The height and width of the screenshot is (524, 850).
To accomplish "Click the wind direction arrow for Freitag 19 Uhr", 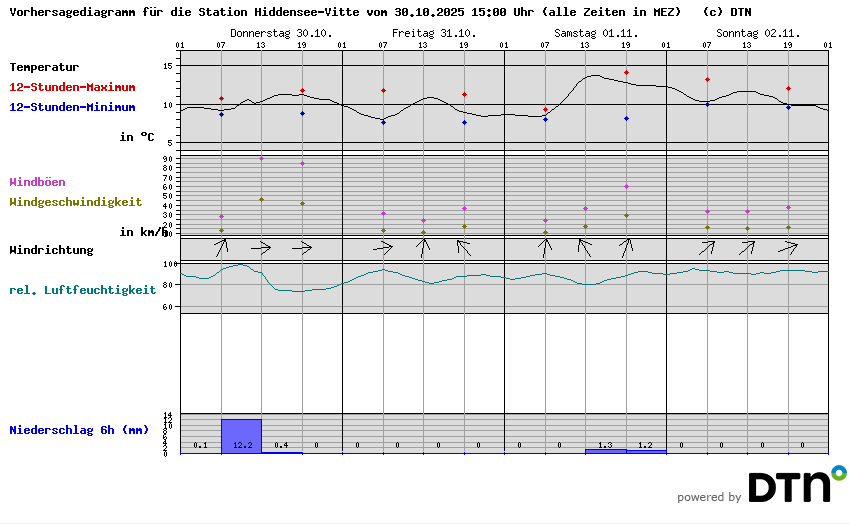I will 463,248.
